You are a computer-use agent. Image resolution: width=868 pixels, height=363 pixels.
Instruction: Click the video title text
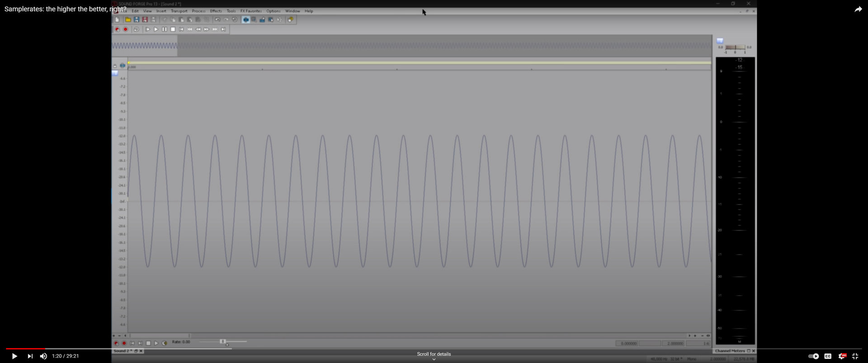pos(66,9)
